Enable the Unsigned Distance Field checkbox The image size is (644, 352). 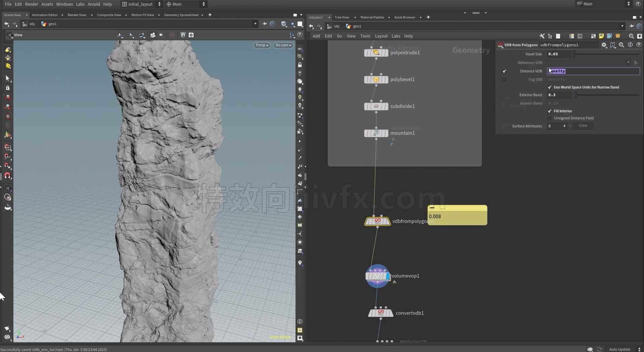pyautogui.click(x=550, y=118)
